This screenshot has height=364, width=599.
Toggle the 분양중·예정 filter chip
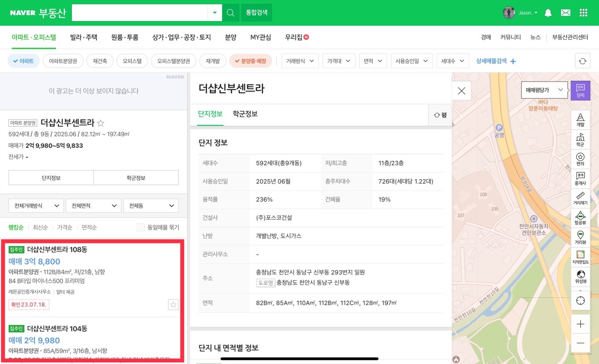tap(250, 61)
